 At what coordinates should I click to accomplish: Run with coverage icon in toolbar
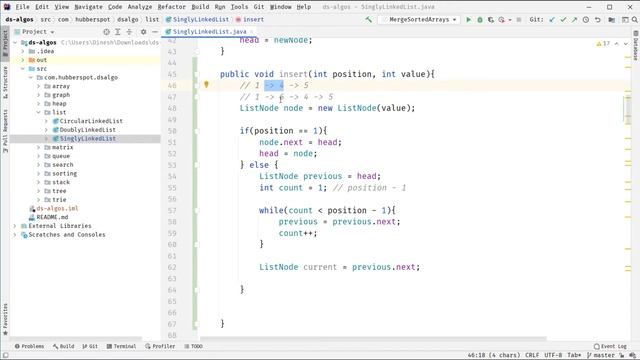tap(491, 20)
